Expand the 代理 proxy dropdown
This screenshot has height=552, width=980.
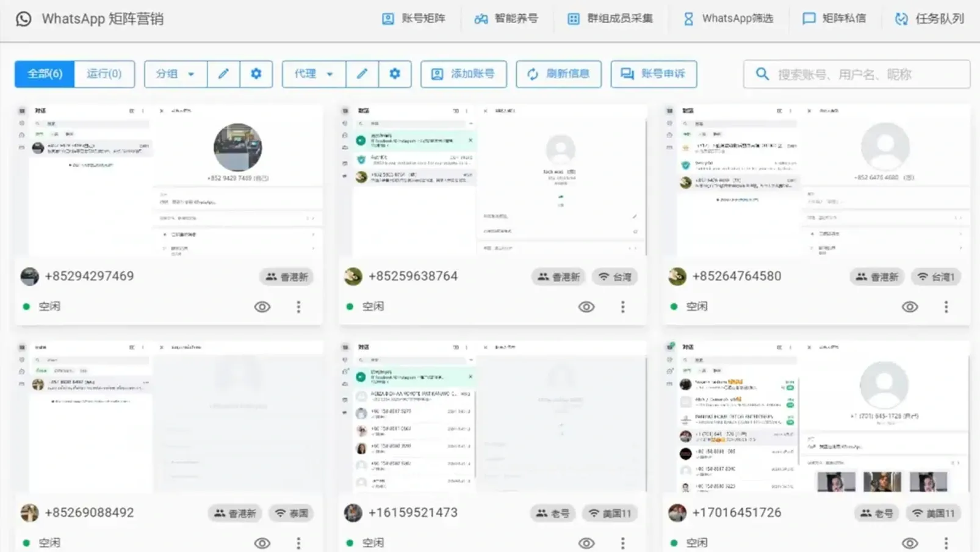point(313,74)
